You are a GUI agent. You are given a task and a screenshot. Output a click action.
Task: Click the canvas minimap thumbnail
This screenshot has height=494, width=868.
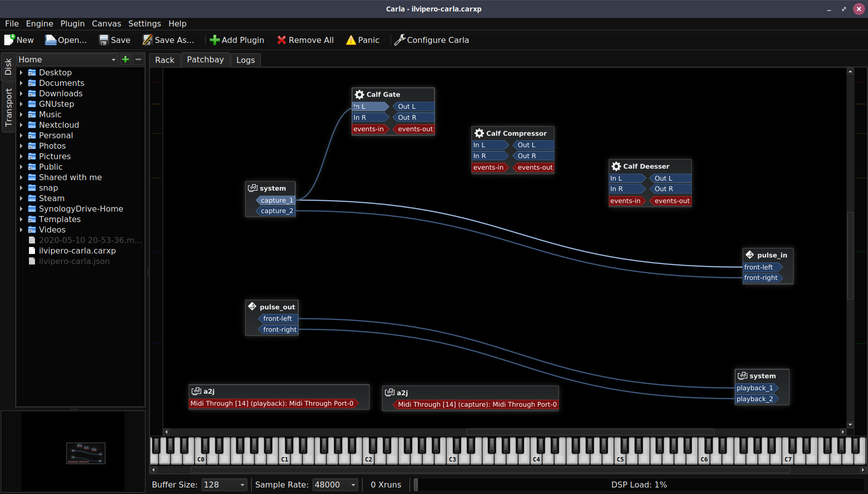pyautogui.click(x=85, y=452)
